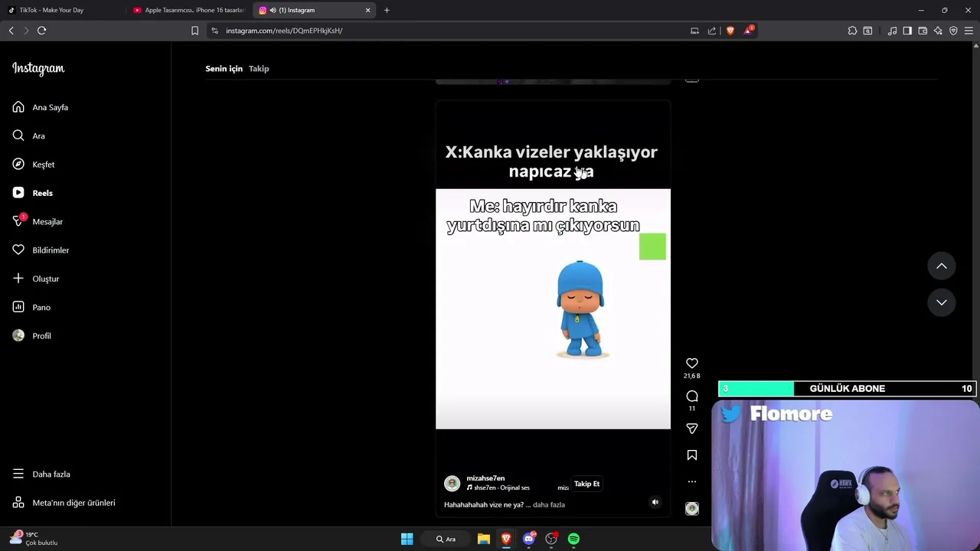Viewport: 980px width, 551px height.
Task: Click reel audio thumbnail
Action: [692, 509]
